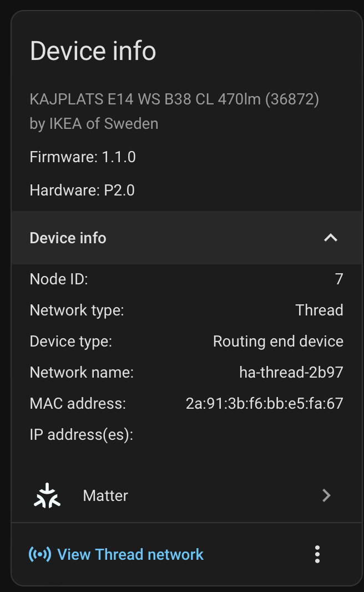
Task: Click the Device info card title
Action: (x=93, y=51)
